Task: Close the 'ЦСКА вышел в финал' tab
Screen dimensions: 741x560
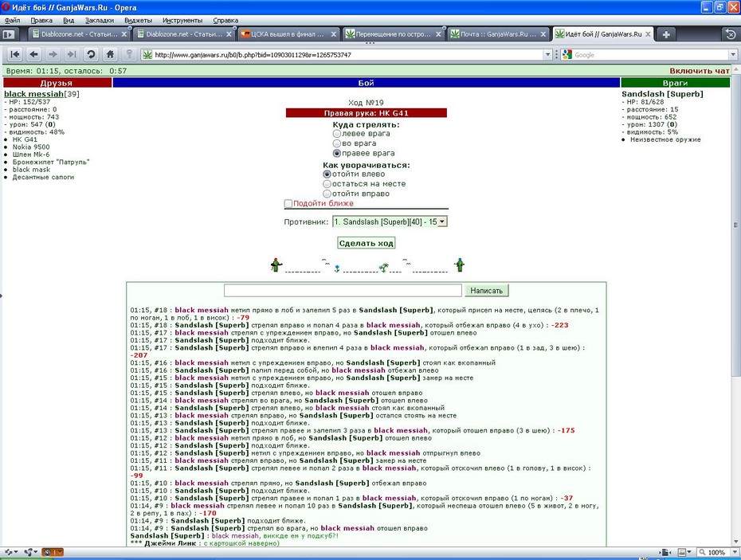Action: 333,34
